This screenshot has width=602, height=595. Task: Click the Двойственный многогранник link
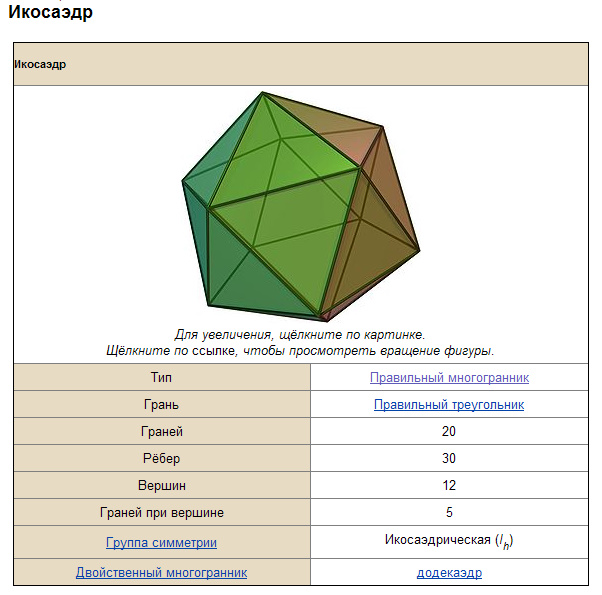pos(162,573)
